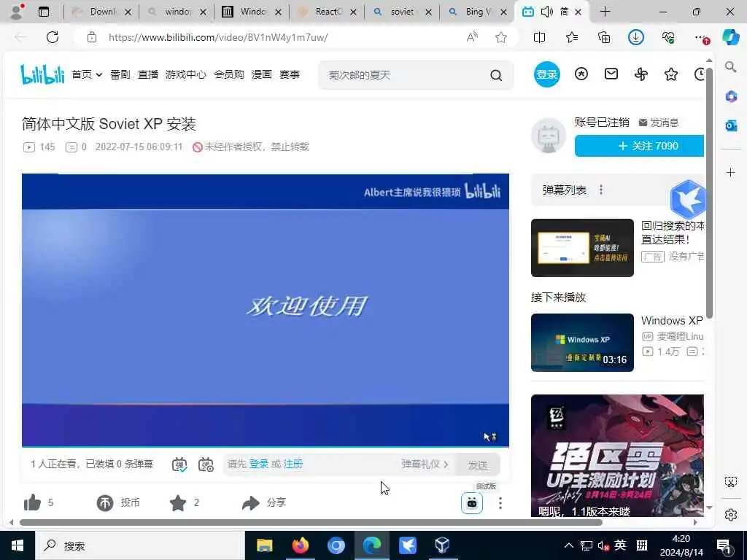Click the bilibili logo

[x=42, y=74]
